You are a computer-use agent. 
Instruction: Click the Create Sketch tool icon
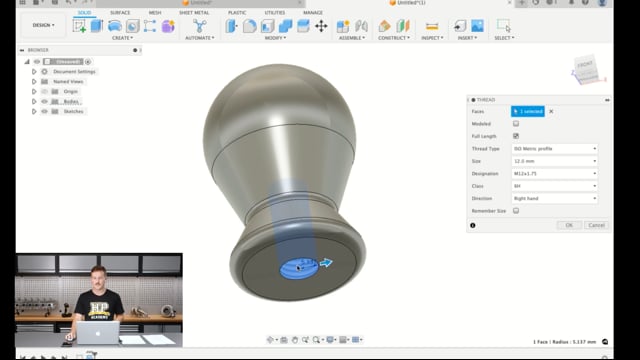79,26
